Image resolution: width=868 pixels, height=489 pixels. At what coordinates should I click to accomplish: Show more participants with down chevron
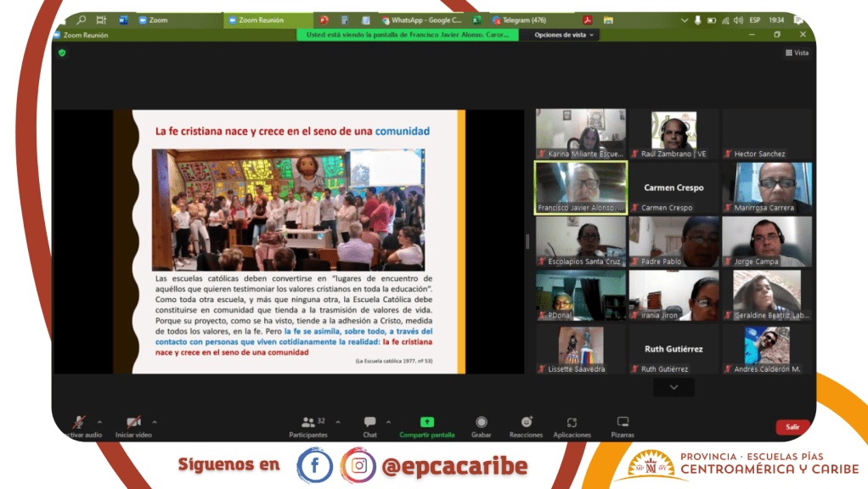pyautogui.click(x=674, y=387)
